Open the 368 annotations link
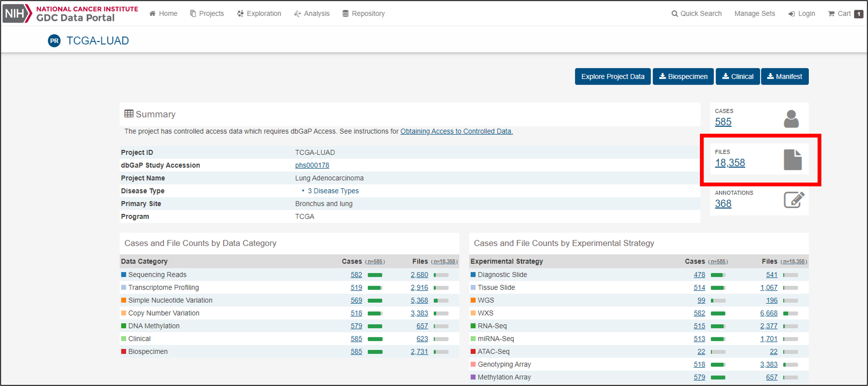The width and height of the screenshot is (868, 386). coord(723,204)
